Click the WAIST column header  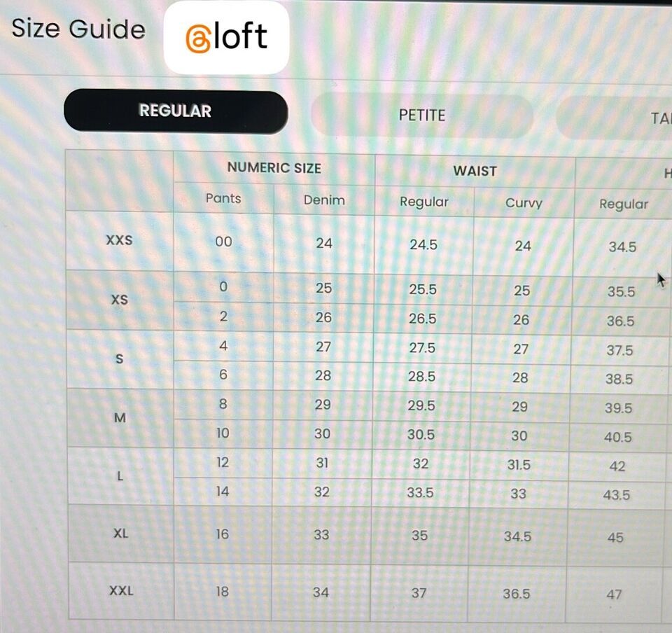click(x=475, y=171)
